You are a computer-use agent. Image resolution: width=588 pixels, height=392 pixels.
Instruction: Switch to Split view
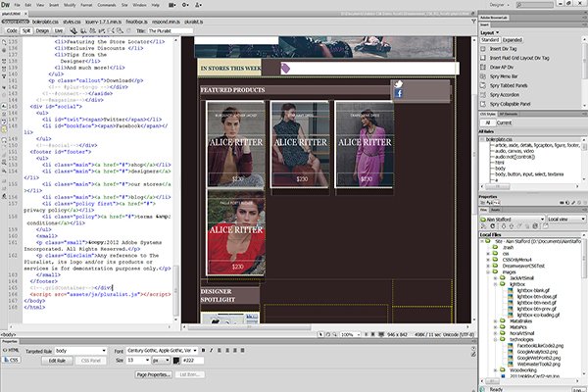[26, 30]
